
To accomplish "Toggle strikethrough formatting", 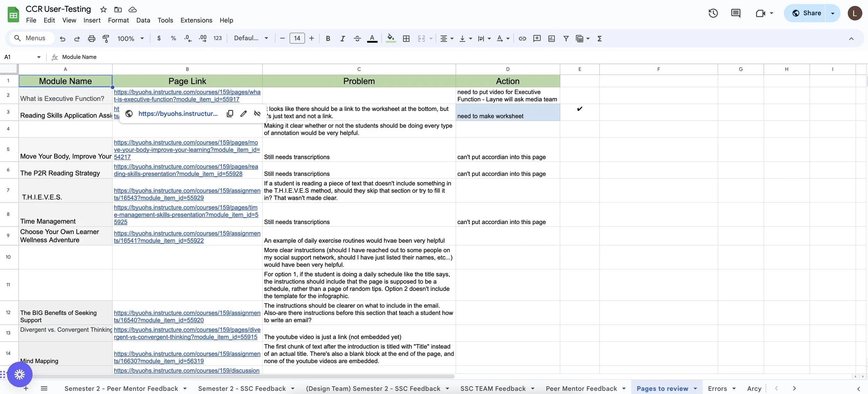I will 357,38.
